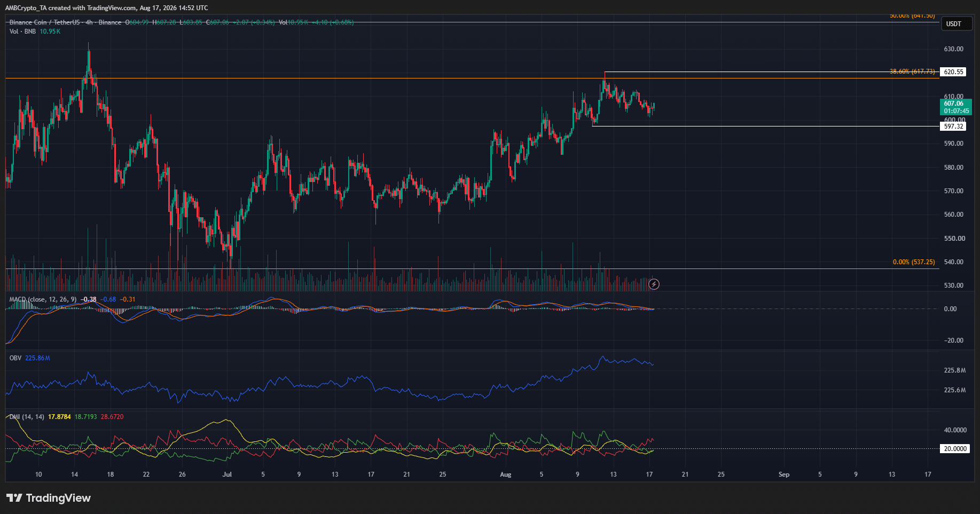Select the 38.60% (617.73) Fibonacci label

pos(912,72)
